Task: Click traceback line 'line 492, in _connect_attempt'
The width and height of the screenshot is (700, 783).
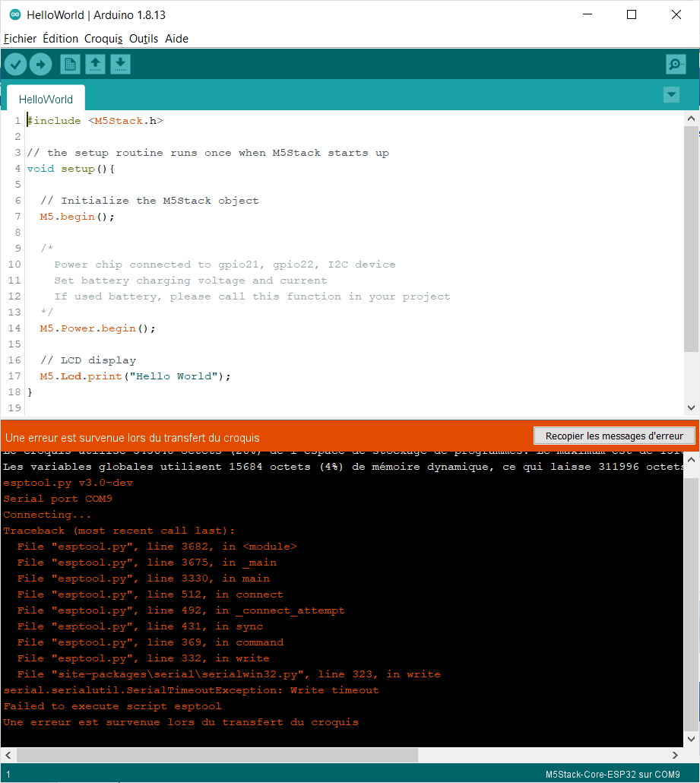Action: 181,610
